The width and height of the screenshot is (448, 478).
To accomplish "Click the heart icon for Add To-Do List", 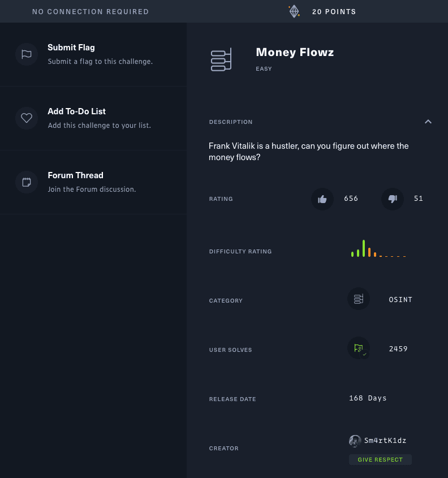I will tap(27, 118).
